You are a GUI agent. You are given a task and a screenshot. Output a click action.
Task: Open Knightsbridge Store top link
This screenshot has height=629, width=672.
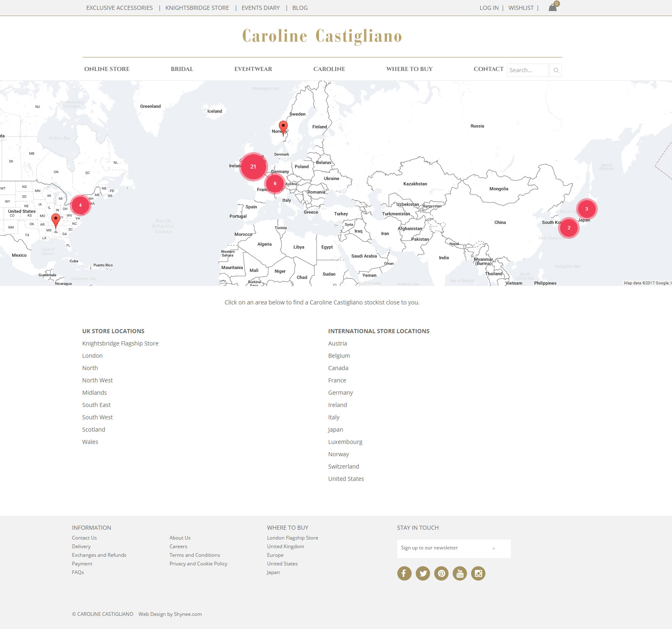click(x=197, y=8)
